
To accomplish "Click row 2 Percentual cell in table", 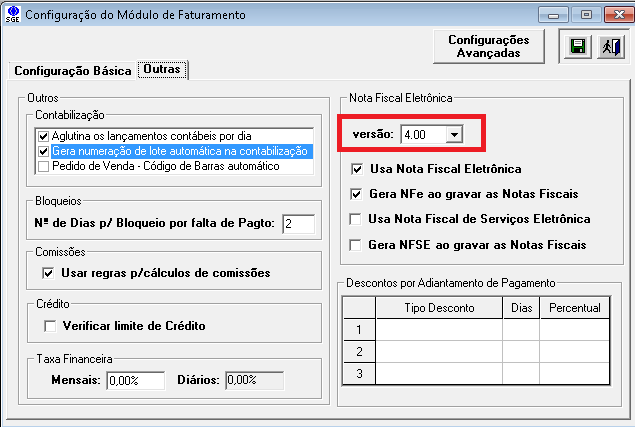I will click(573, 351).
